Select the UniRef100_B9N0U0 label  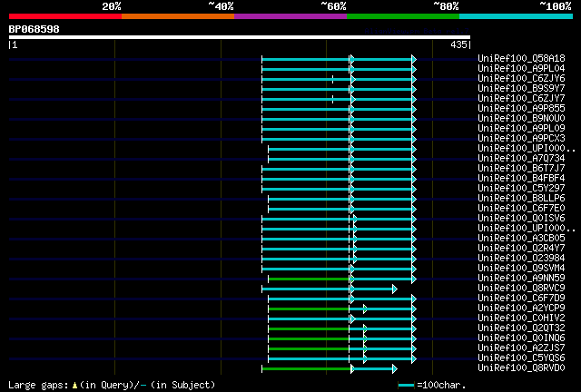tap(521, 119)
